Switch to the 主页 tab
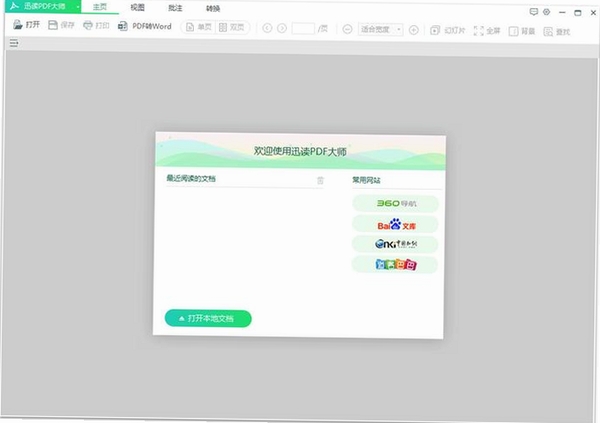Image resolution: width=600 pixels, height=423 pixels. click(x=100, y=7)
